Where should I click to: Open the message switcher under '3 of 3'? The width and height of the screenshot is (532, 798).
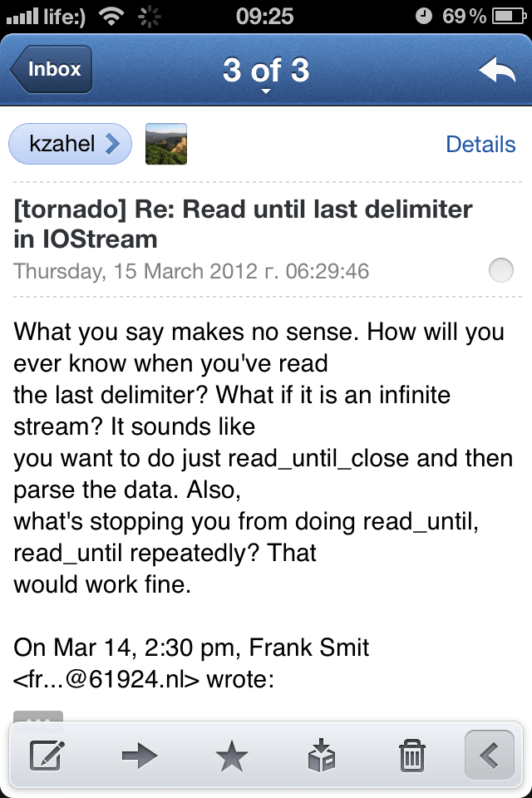[x=266, y=91]
